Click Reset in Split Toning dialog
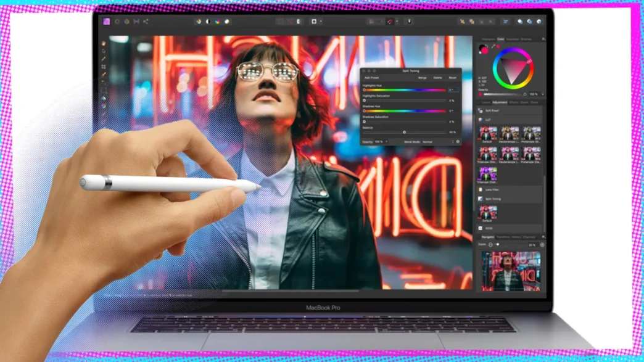 [x=452, y=78]
